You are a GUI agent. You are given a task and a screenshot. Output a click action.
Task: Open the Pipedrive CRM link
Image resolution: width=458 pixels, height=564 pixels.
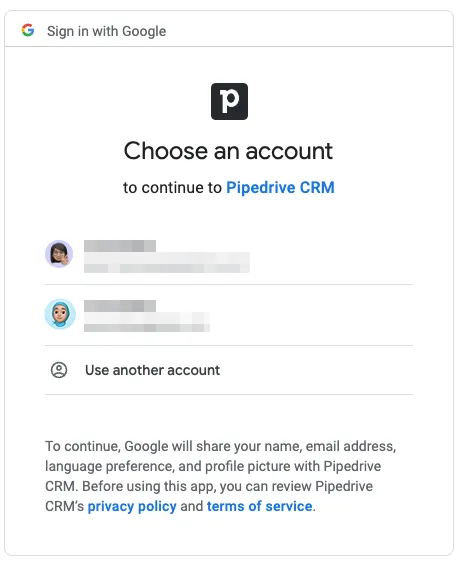coord(280,187)
